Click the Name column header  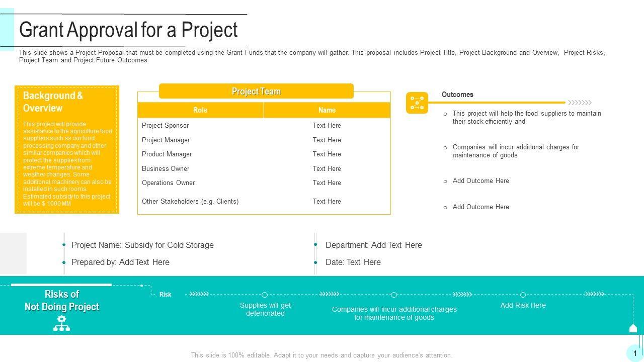[x=327, y=110]
